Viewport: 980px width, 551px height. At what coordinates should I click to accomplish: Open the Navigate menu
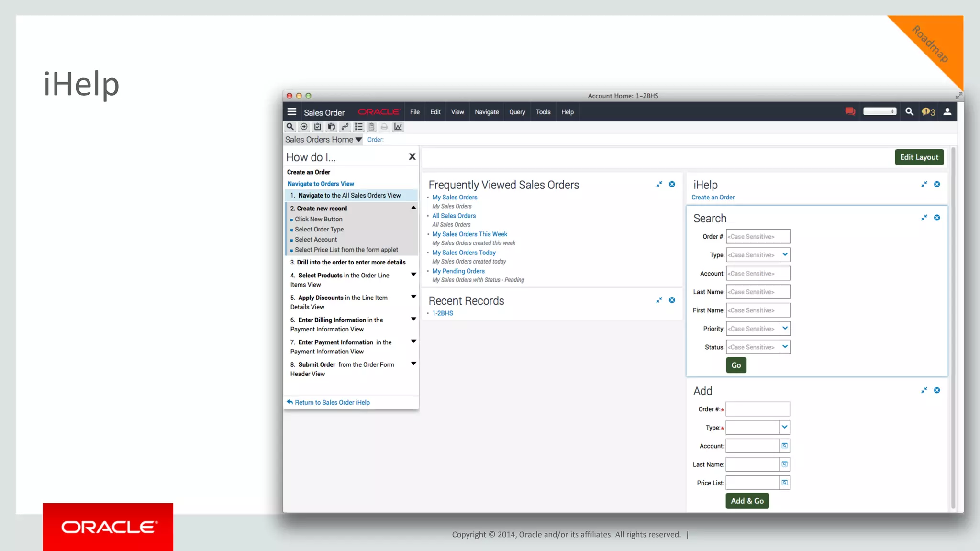pyautogui.click(x=486, y=112)
